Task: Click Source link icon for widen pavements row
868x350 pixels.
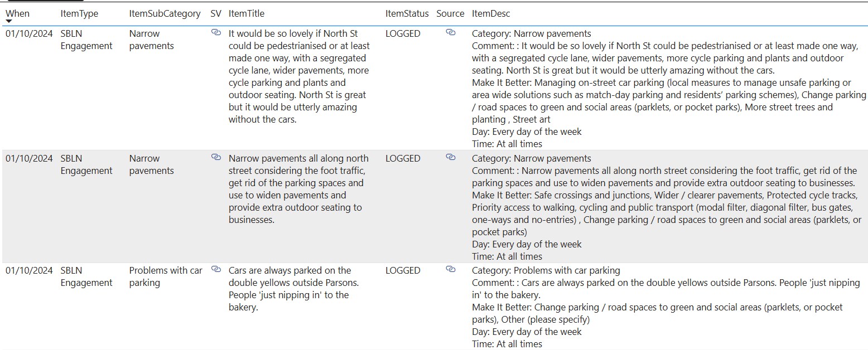Action: [x=450, y=158]
